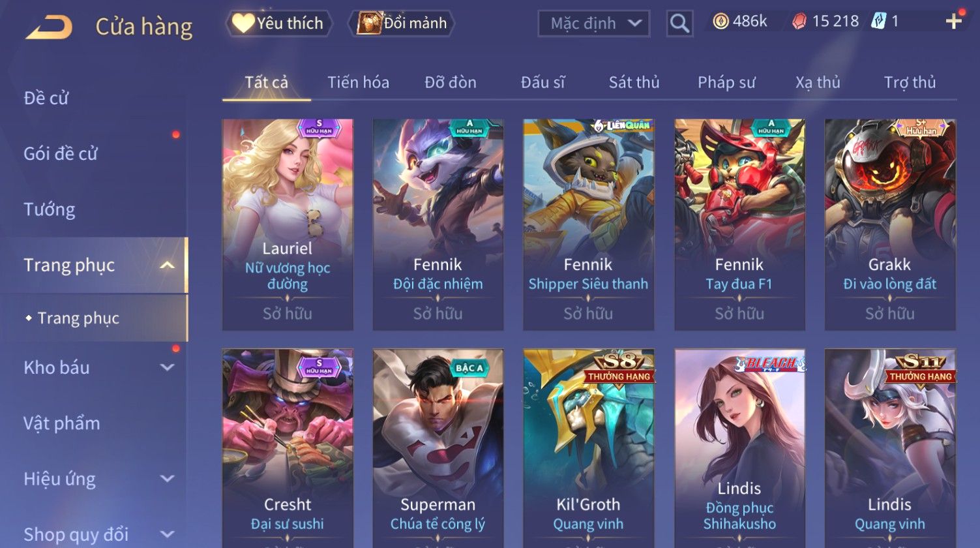
Task: Click the chest icon in Đổi mảnh
Action: point(369,23)
